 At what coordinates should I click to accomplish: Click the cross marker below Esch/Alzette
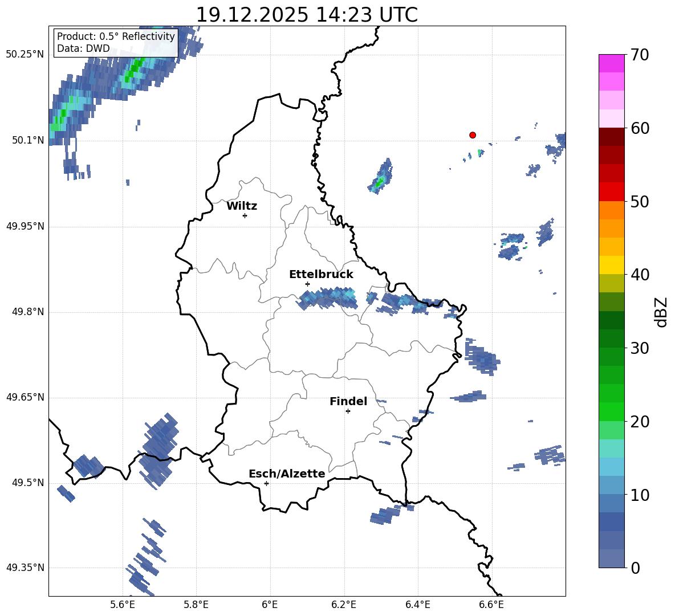point(266,483)
